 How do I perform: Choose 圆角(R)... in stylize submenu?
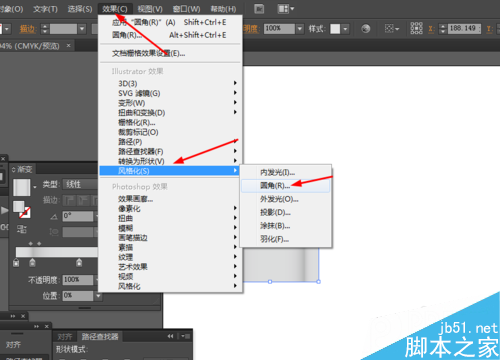[x=286, y=186]
